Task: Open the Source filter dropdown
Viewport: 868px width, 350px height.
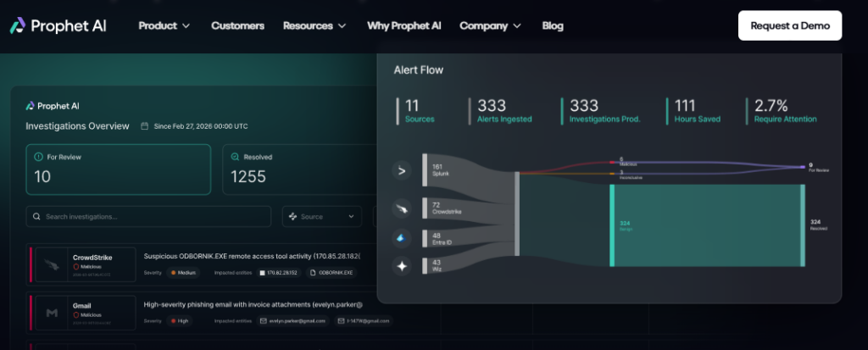Action: coord(322,217)
